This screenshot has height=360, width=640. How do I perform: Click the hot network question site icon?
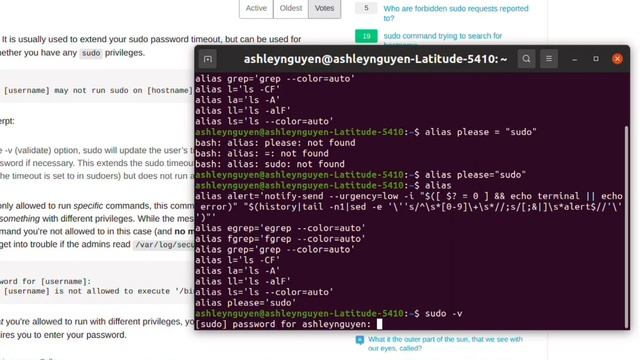pyautogui.click(x=360, y=340)
